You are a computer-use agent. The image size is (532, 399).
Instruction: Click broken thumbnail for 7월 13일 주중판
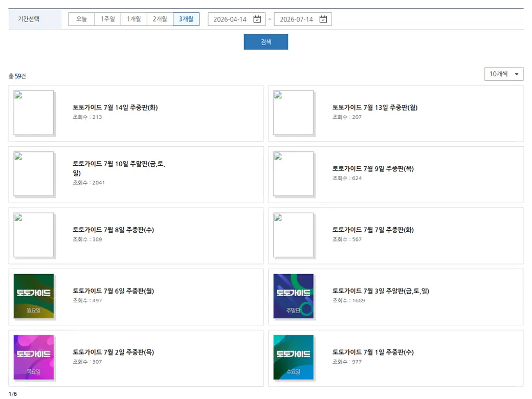point(294,113)
